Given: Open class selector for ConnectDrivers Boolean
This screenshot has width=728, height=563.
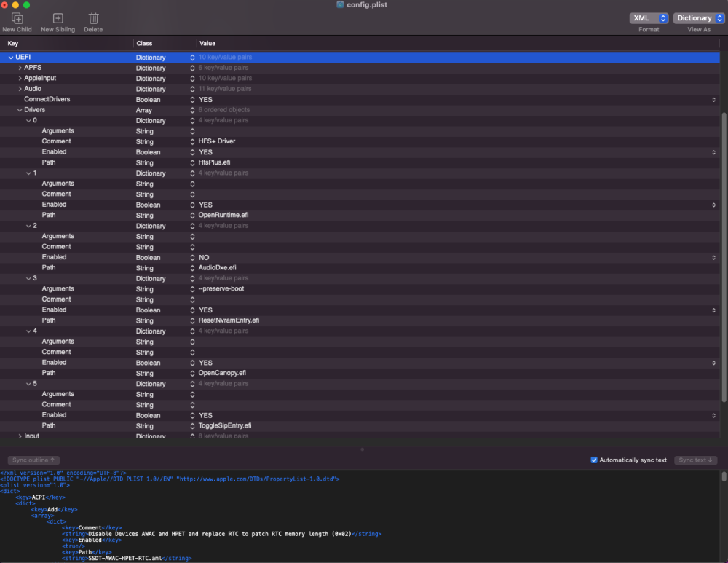Looking at the screenshot, I should click(x=192, y=99).
